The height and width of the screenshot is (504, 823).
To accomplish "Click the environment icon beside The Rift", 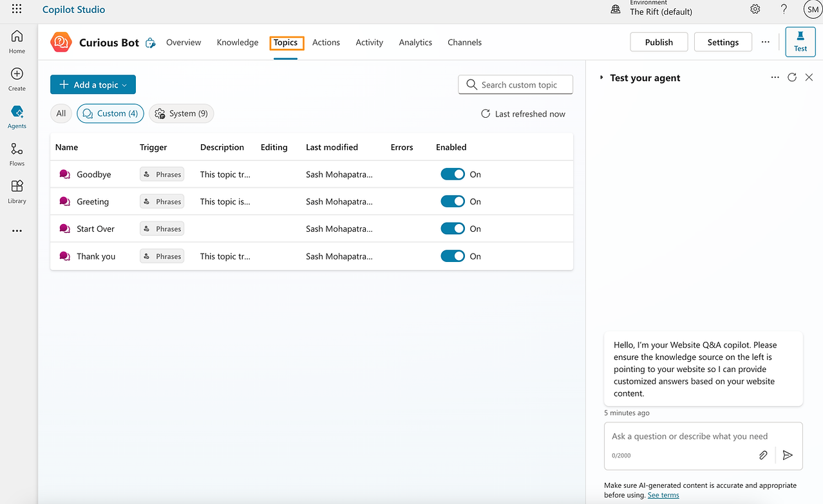I will pos(616,10).
